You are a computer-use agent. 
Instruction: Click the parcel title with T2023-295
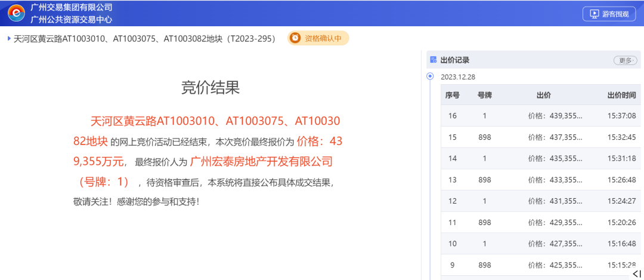145,39
